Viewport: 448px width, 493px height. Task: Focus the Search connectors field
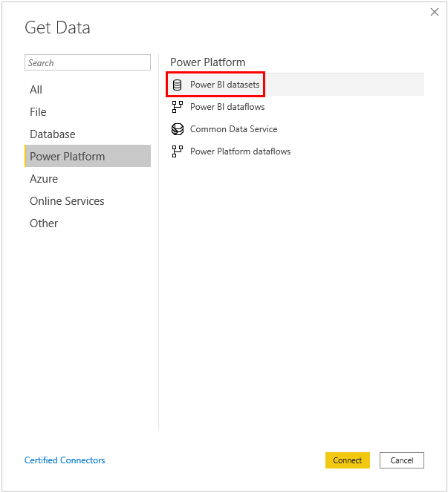[88, 62]
